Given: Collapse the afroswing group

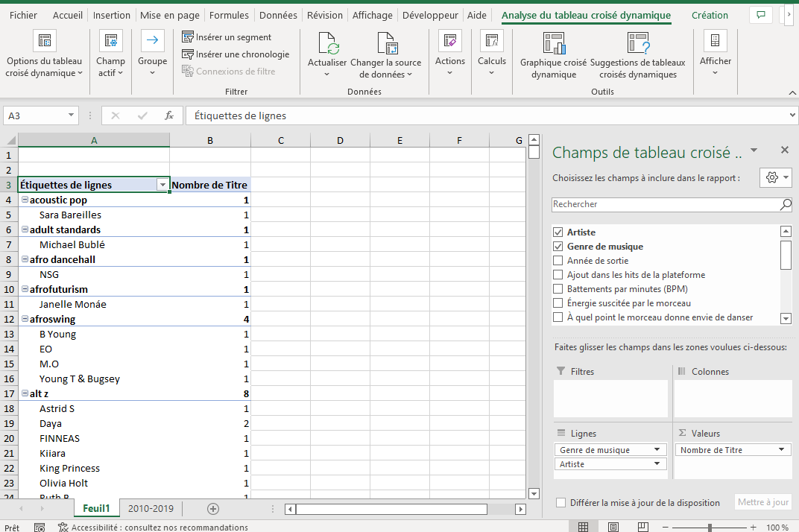Looking at the screenshot, I should pyautogui.click(x=25, y=319).
